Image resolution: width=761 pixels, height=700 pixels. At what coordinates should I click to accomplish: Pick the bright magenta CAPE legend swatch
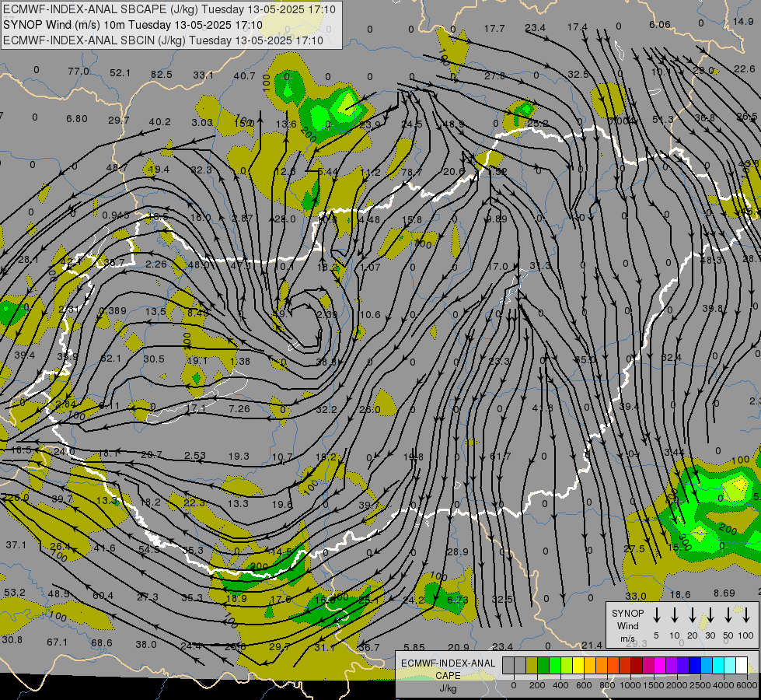(x=660, y=665)
